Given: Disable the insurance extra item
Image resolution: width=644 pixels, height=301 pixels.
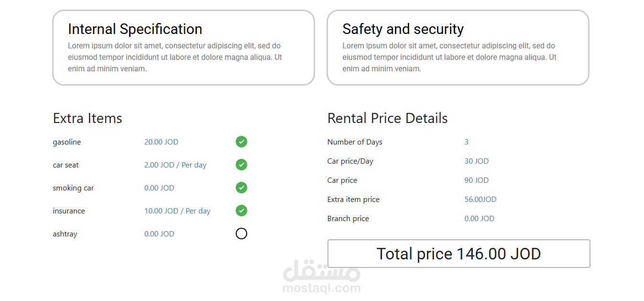Looking at the screenshot, I should point(241,211).
